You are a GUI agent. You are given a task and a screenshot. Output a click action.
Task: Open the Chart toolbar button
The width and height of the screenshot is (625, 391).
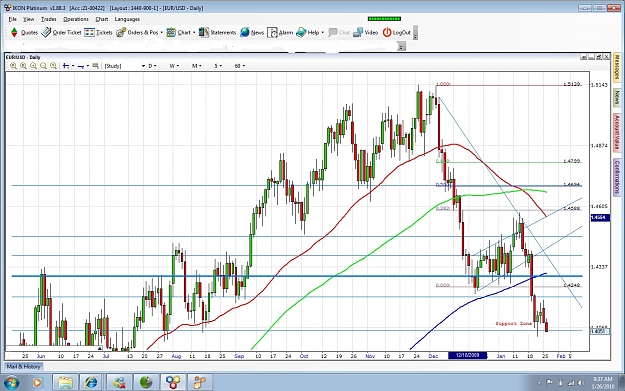click(179, 33)
